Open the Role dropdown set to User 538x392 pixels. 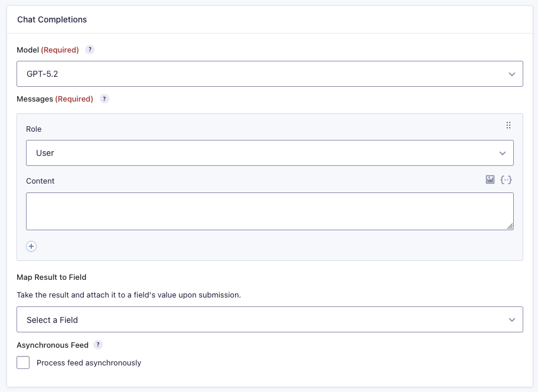269,153
